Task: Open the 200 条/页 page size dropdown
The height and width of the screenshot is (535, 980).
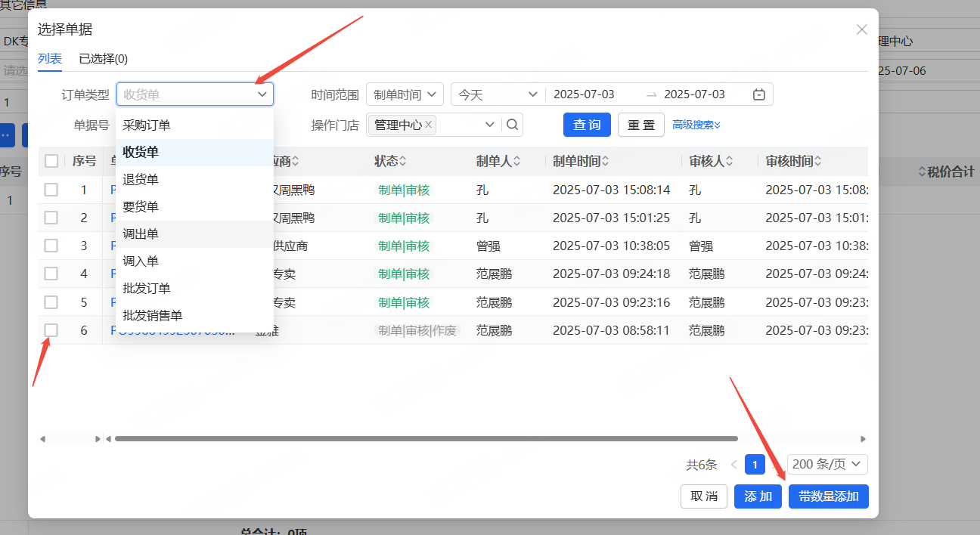Action: tap(827, 465)
